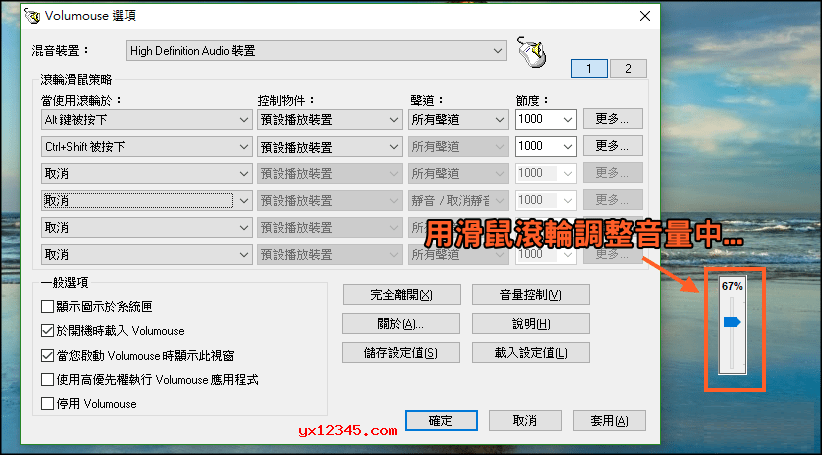822x455 pixels.
Task: Open '說明(H)' help
Action: point(531,323)
